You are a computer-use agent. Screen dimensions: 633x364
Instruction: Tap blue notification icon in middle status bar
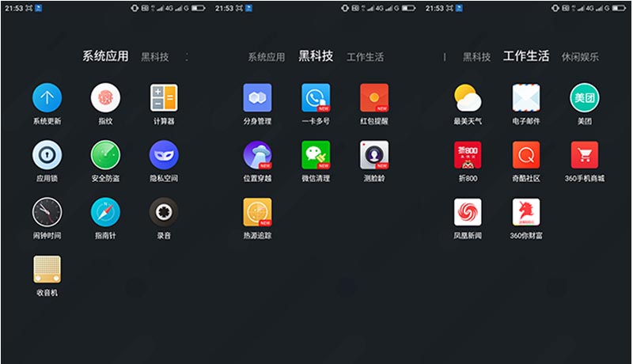click(249, 8)
